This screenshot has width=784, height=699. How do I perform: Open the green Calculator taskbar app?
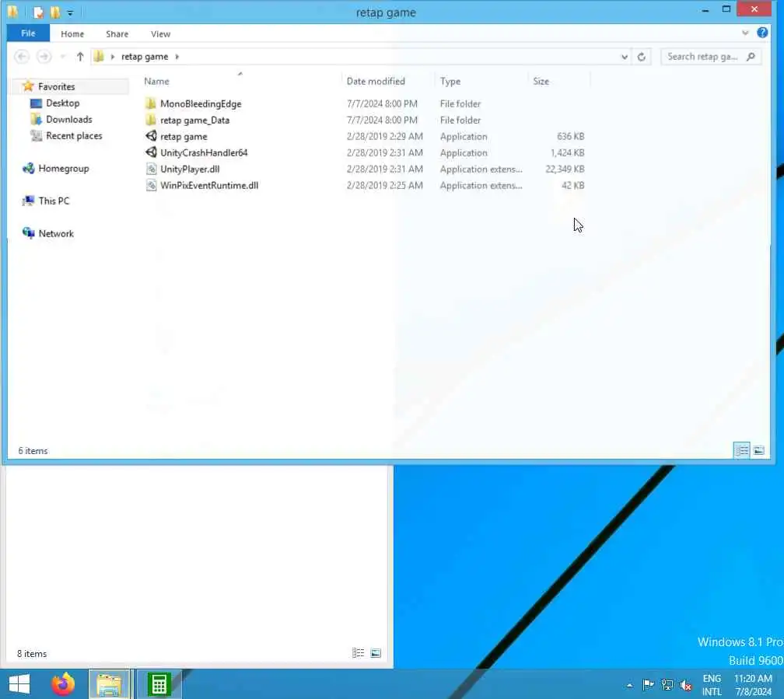159,684
